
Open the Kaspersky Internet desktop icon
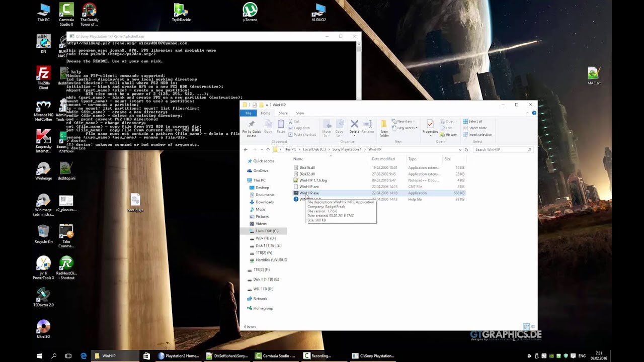click(x=44, y=142)
